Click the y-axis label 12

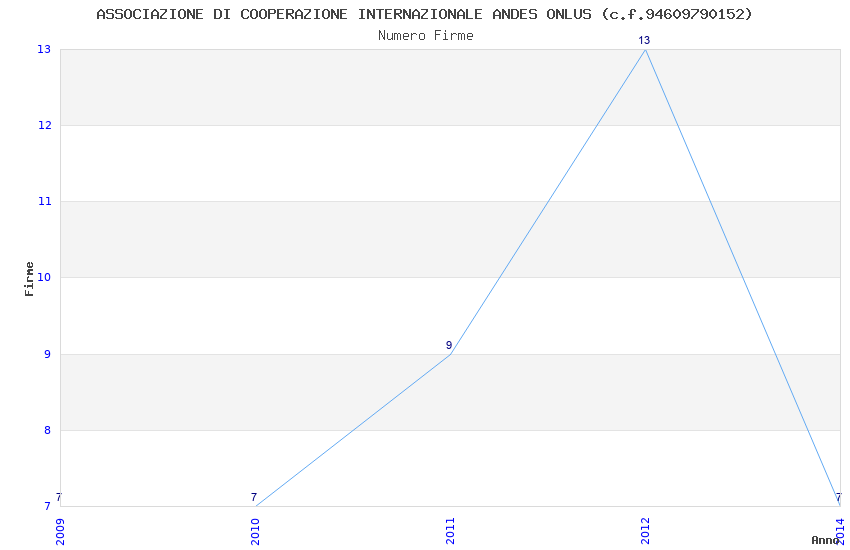tap(44, 125)
